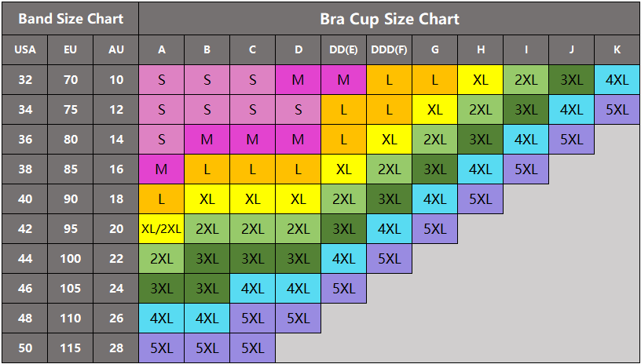The width and height of the screenshot is (641, 364).
Task: Select the DD(E) cup column header
Action: pyautogui.click(x=343, y=50)
